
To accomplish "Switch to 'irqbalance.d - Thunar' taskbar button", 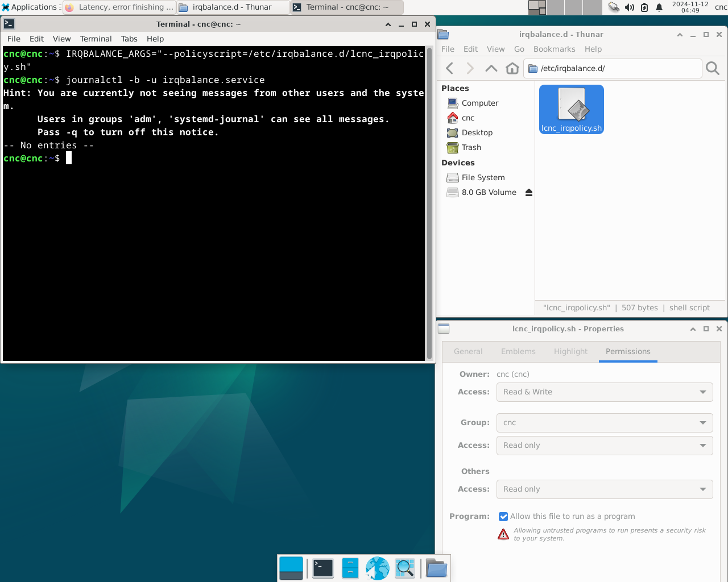I will coord(233,7).
